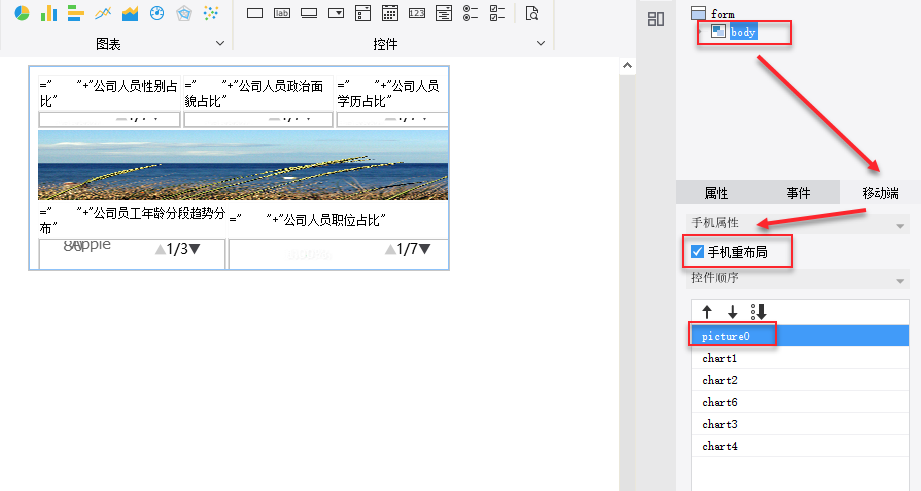Switch to the 属性 tab
This screenshot has height=491, width=921.
coord(716,193)
